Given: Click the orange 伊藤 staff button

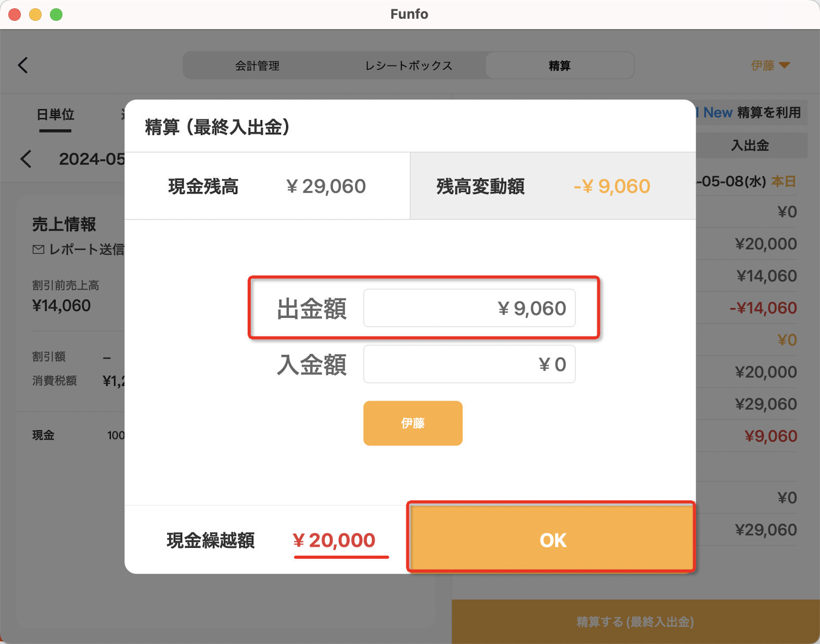Looking at the screenshot, I should pos(413,423).
